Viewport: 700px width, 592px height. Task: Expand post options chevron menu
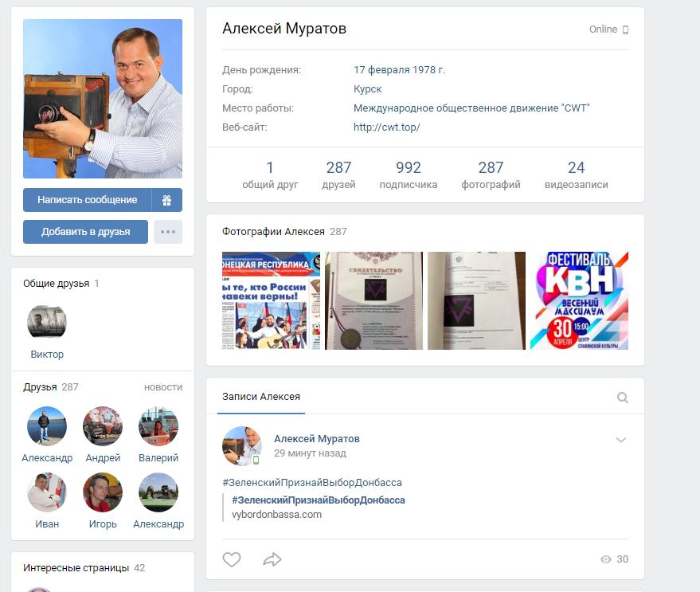(x=621, y=440)
